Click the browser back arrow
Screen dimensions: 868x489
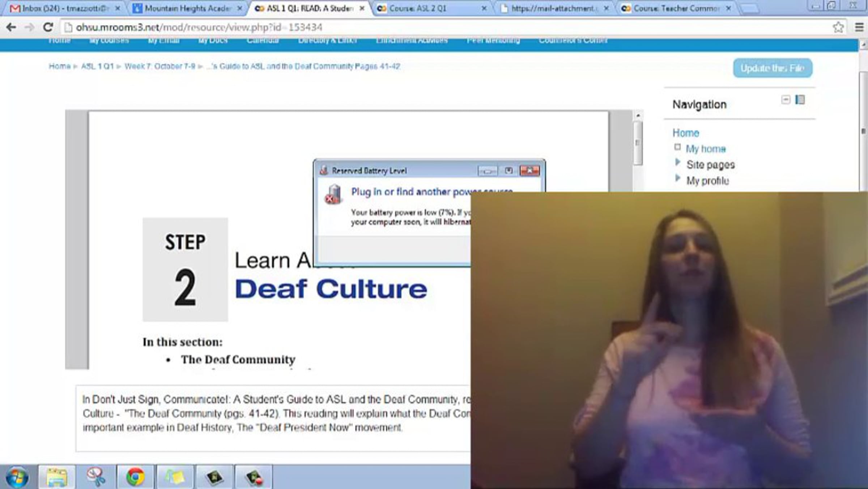pos(11,27)
